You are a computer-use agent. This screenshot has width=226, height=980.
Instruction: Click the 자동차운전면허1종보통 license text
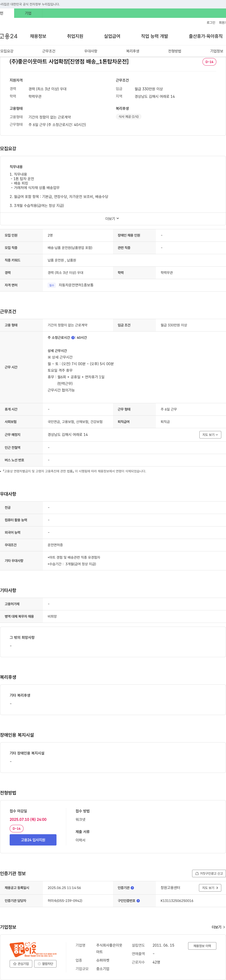tap(76, 285)
